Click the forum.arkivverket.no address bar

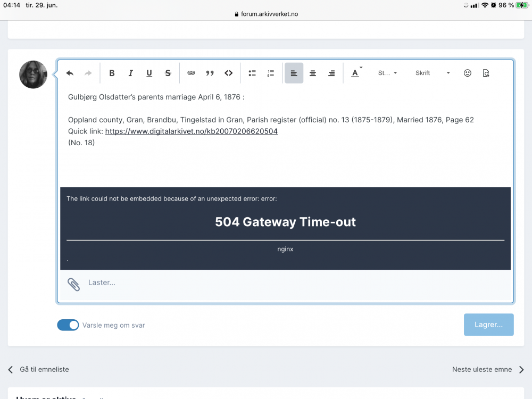[267, 14]
